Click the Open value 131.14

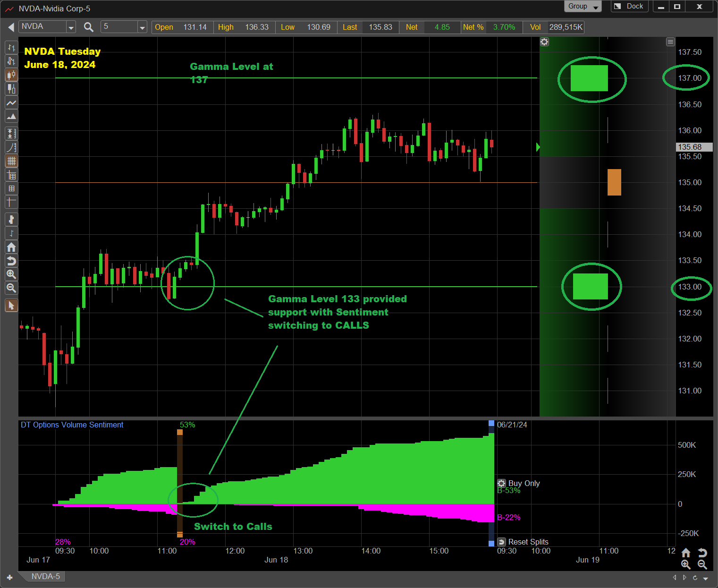point(195,27)
